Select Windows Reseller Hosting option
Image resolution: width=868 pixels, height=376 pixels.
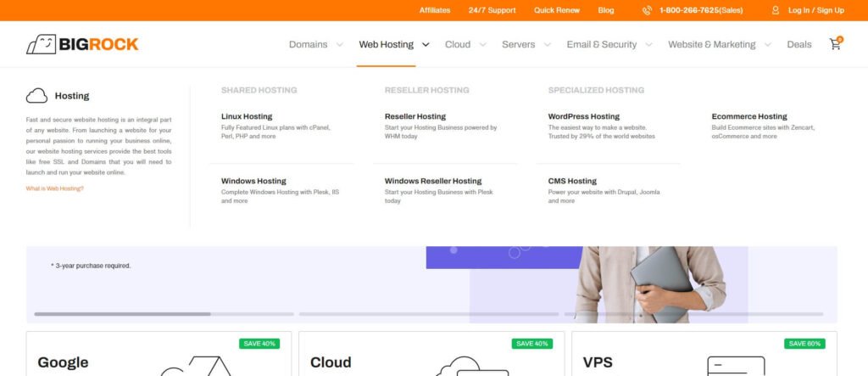coord(433,181)
